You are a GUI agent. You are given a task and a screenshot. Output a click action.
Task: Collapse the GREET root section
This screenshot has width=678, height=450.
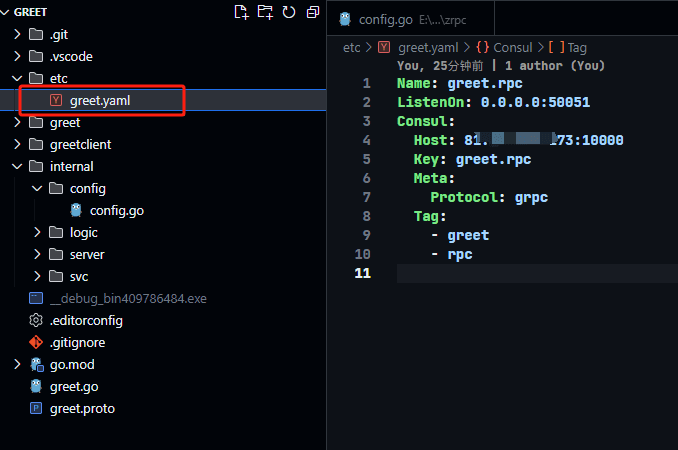[x=6, y=12]
